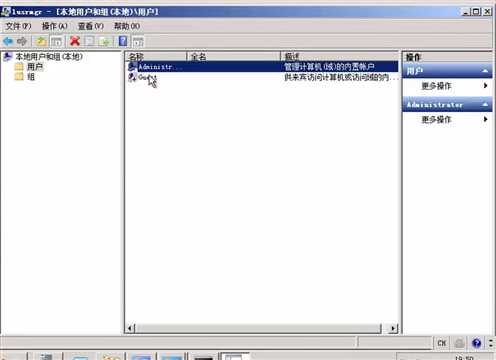
Task: Click the left arrow of the horizontal scrollbar
Action: [x=131, y=328]
